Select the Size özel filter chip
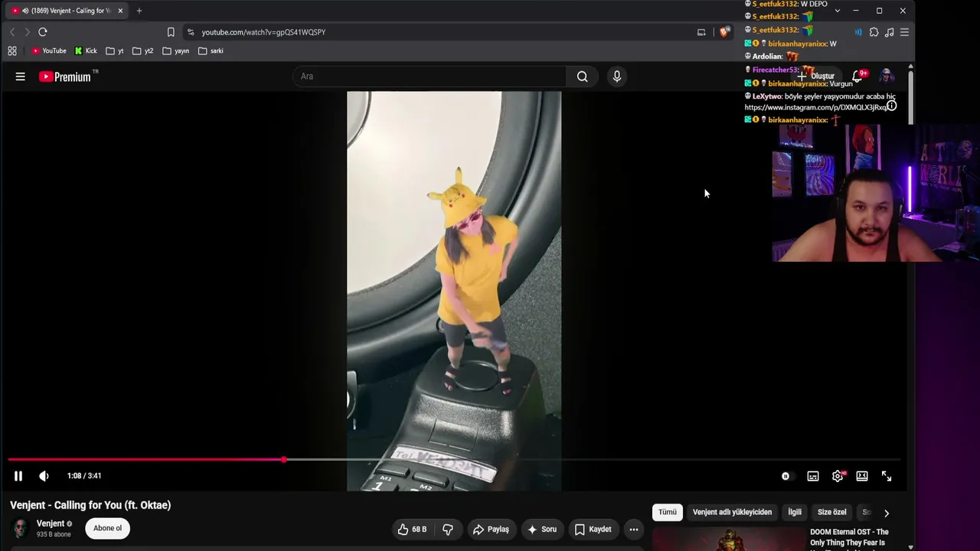980x551 pixels. click(832, 512)
